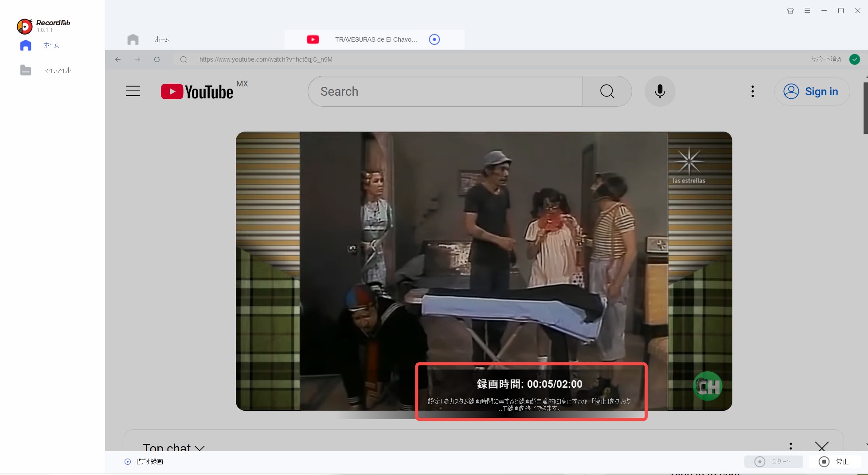Click the YouTube logo
Viewport: 868px width, 475px height.
(197, 91)
